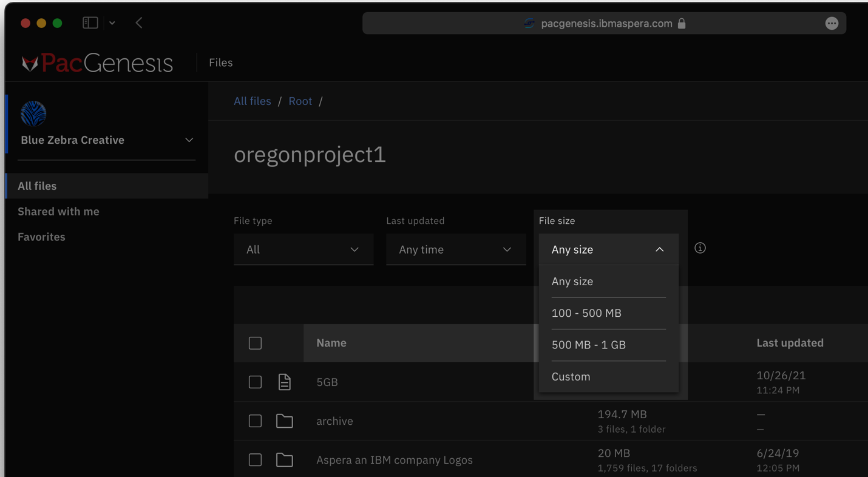Go back with the browser arrow
Screen dimensions: 868x477
tap(139, 23)
